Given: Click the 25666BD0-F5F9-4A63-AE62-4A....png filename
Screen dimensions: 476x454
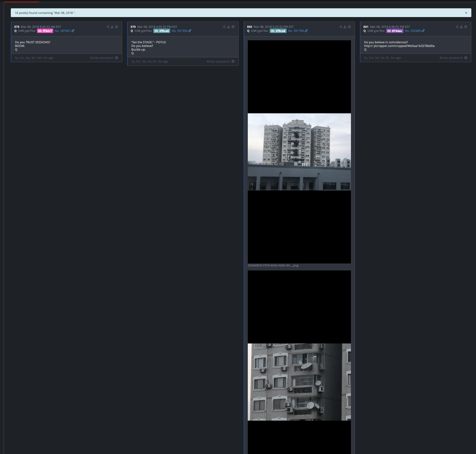Looking at the screenshot, I should tap(273, 265).
